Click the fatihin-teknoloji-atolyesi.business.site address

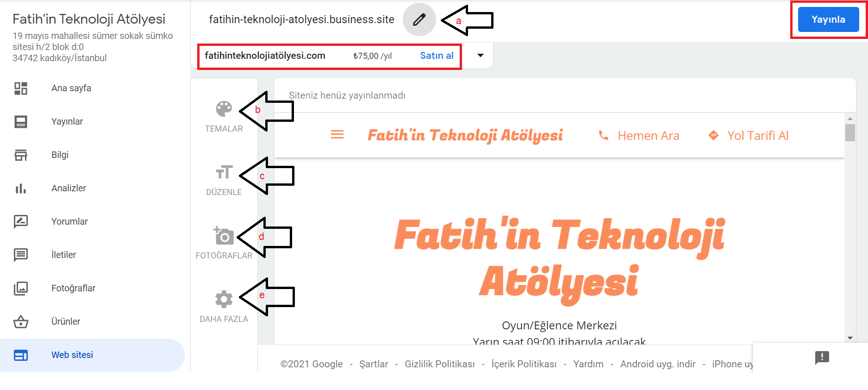click(302, 19)
